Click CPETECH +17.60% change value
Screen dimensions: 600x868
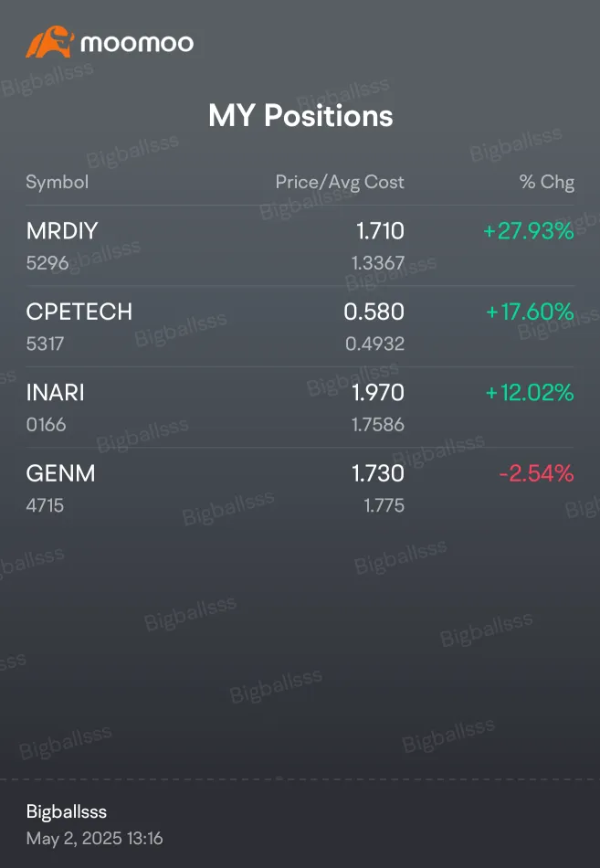tap(530, 312)
